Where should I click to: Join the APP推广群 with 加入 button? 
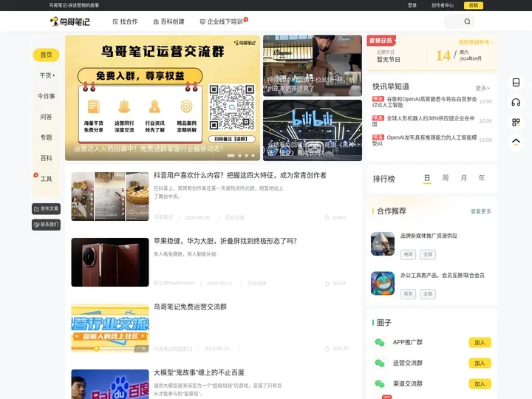point(480,343)
